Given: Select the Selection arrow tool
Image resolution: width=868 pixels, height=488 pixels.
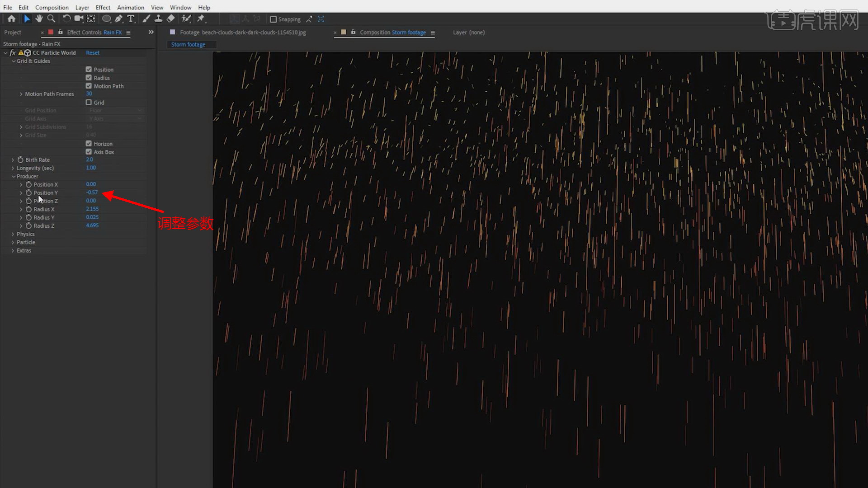Looking at the screenshot, I should tap(27, 19).
